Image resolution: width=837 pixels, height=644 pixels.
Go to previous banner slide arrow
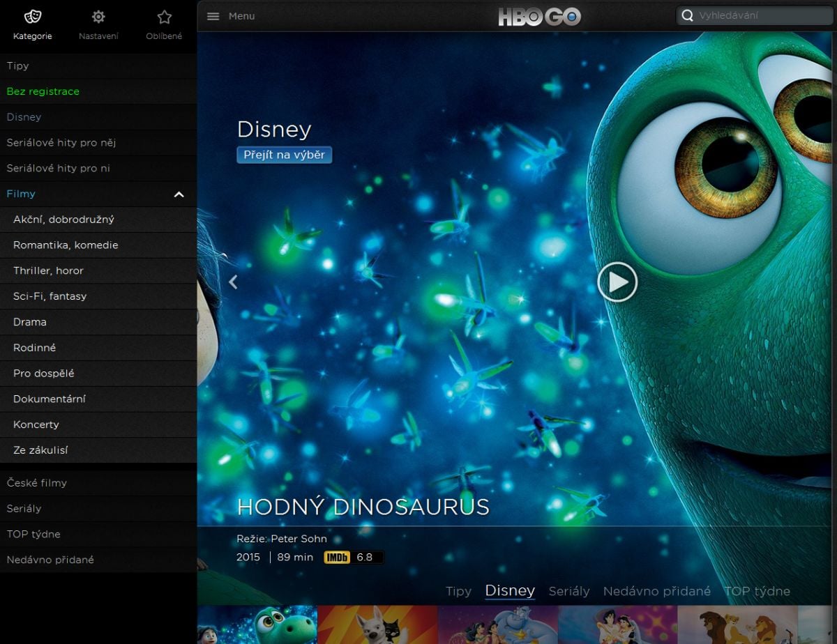click(233, 282)
